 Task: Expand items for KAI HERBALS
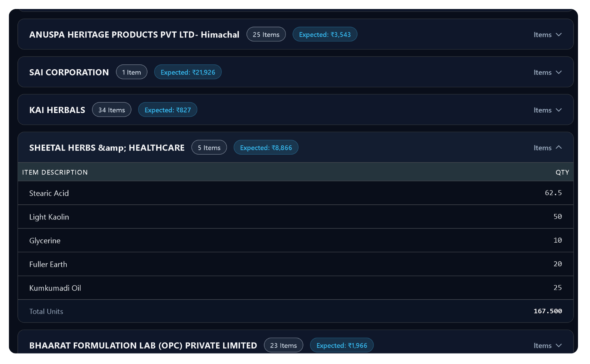548,110
